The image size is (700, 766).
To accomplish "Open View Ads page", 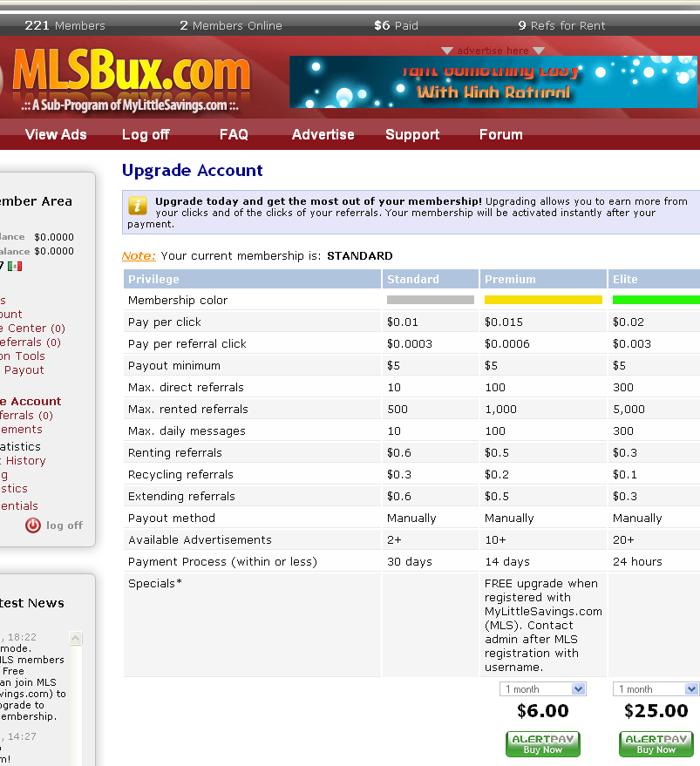I will [x=56, y=134].
